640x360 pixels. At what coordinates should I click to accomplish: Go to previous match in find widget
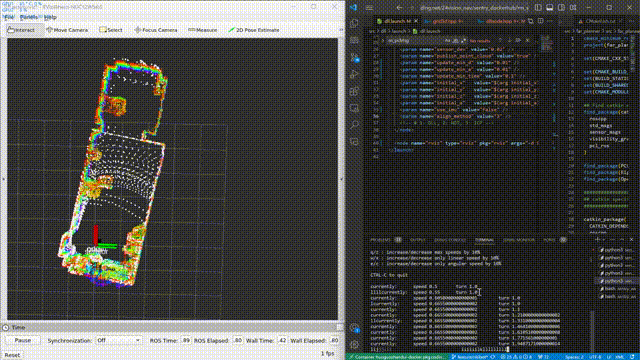pos(500,40)
